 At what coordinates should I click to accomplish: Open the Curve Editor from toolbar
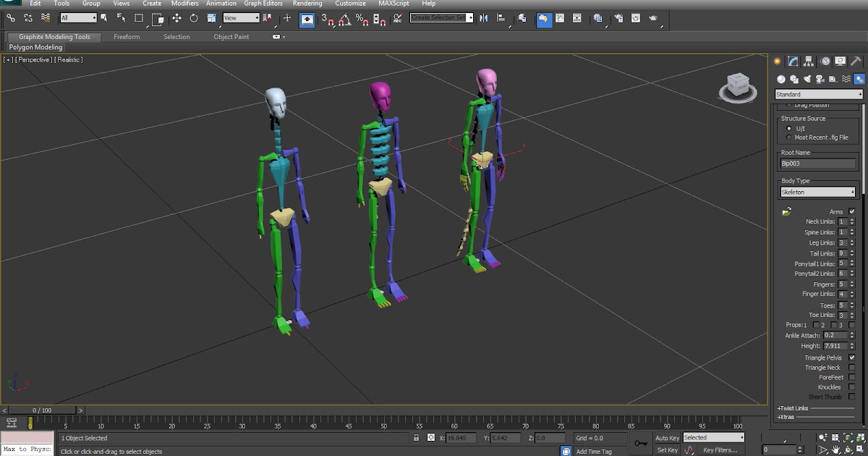pos(558,18)
